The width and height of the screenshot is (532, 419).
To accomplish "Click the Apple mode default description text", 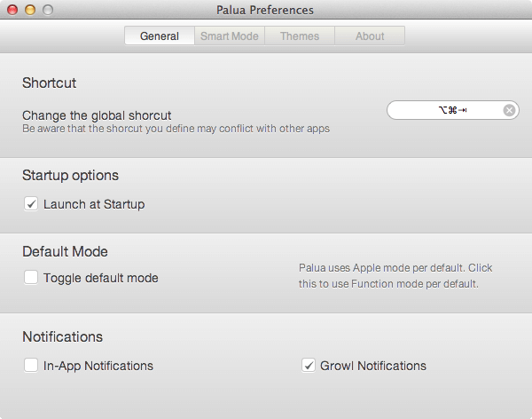I will (x=395, y=275).
